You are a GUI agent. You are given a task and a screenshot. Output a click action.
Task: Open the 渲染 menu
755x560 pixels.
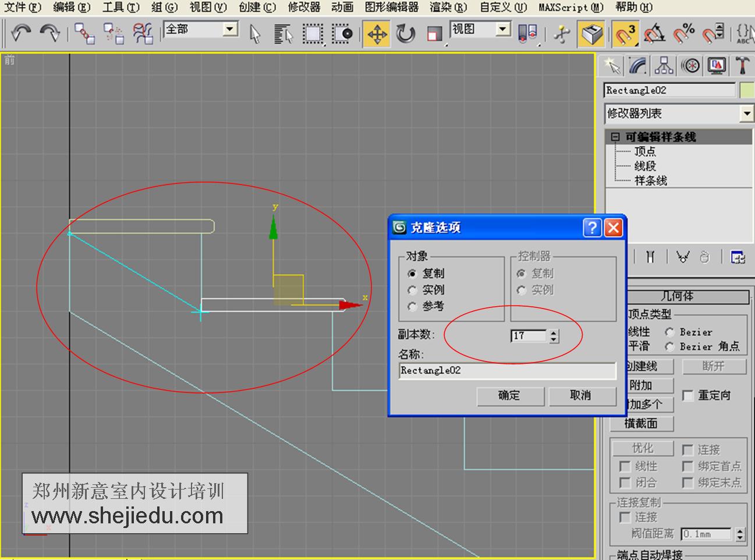pos(446,8)
